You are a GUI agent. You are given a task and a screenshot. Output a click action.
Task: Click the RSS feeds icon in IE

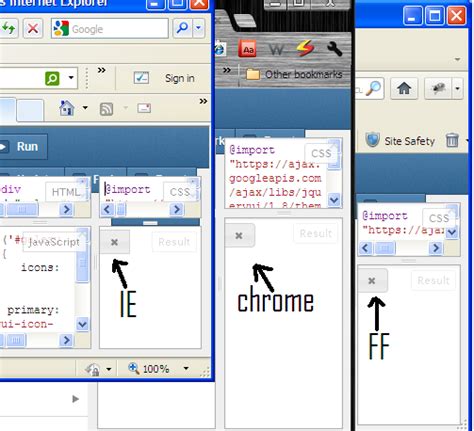[x=106, y=109]
